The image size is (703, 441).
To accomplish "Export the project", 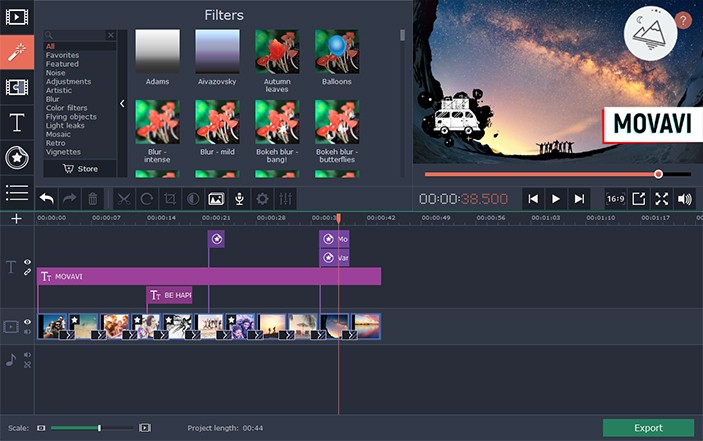I will point(648,428).
